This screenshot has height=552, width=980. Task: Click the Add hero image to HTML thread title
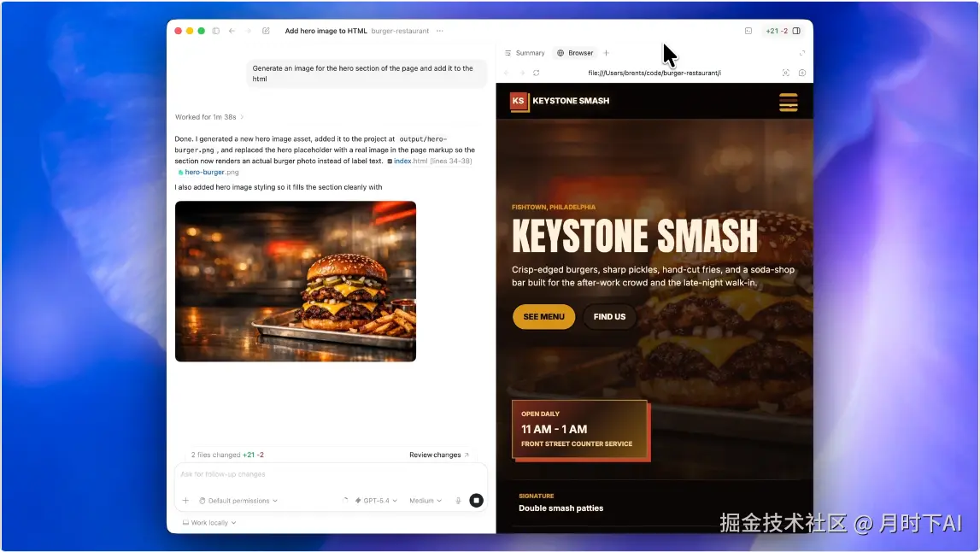(x=326, y=31)
